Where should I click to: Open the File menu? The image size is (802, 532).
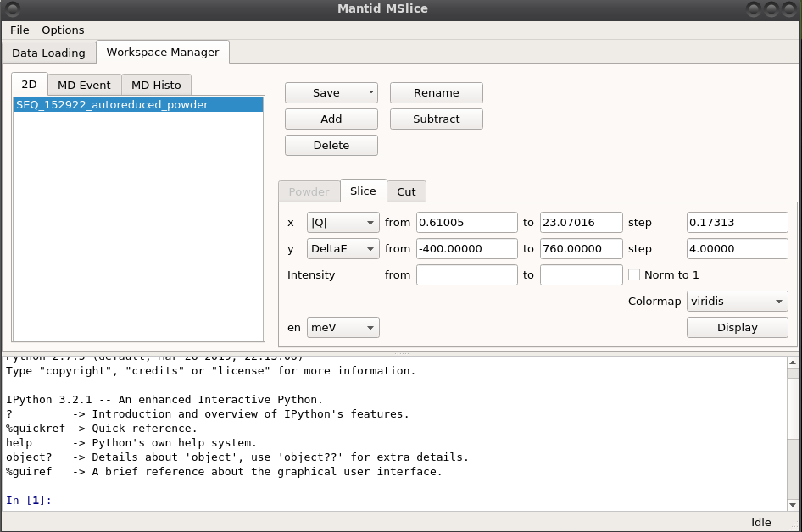tap(19, 30)
